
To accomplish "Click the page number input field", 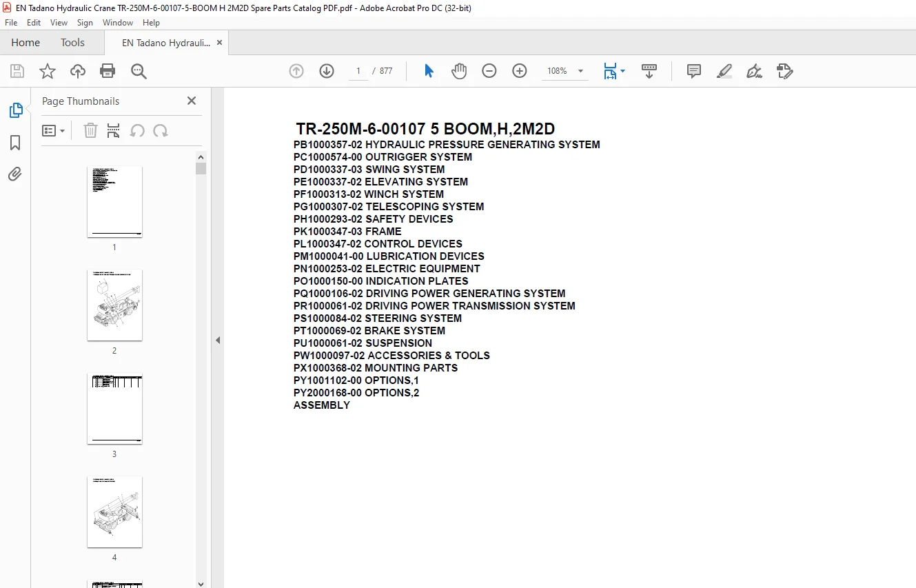I will coord(358,71).
